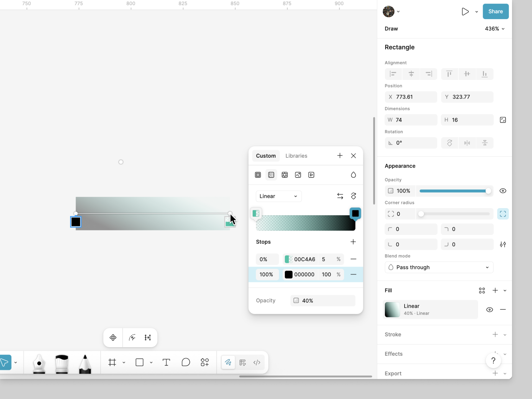Select the Custom tab

(266, 156)
